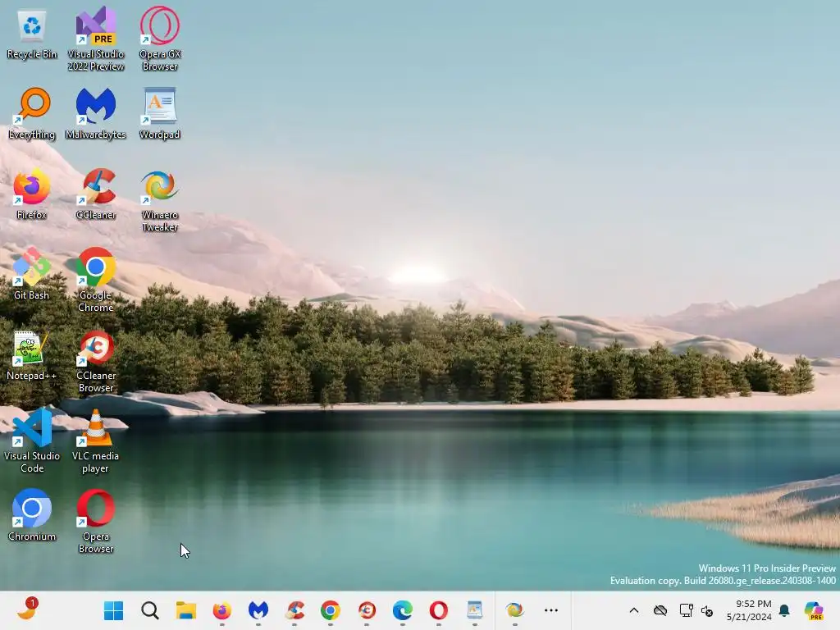Open the Windows Start menu
This screenshot has width=840, height=630.
[113, 610]
